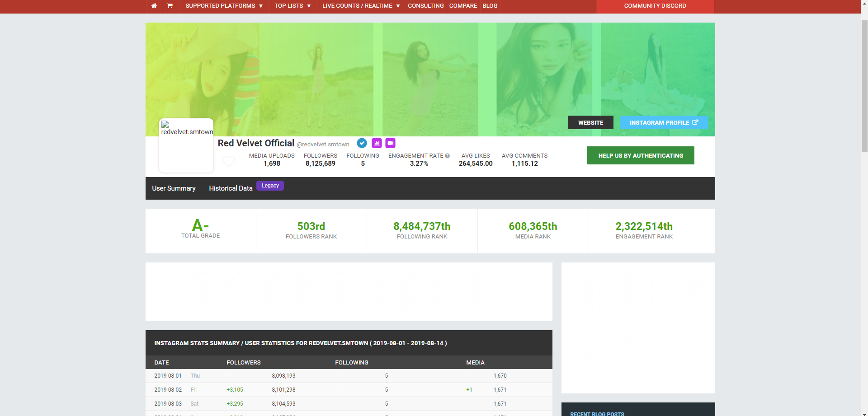This screenshot has height=416, width=868.
Task: Favorite Red Velvet Official with heart icon
Action: click(229, 161)
